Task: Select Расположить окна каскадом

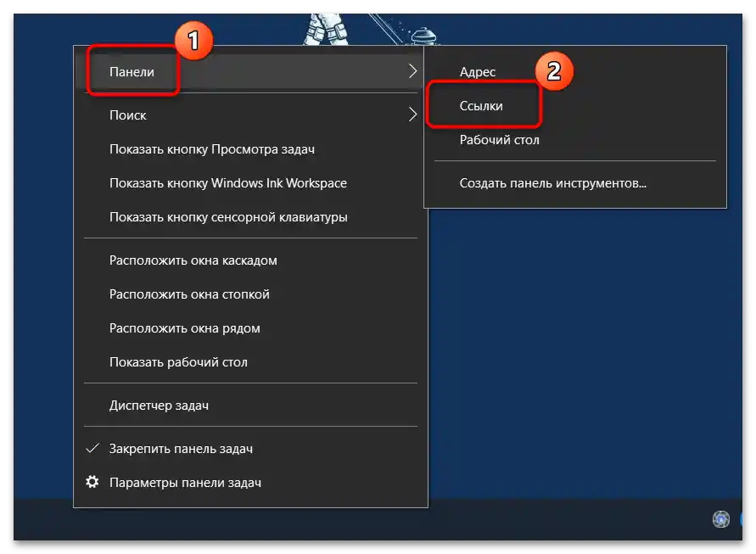Action: coord(193,260)
